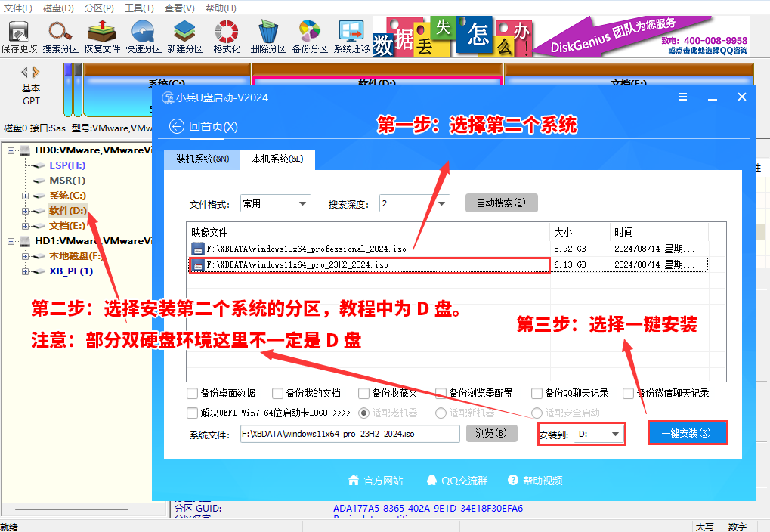The width and height of the screenshot is (770, 532).
Task: Open help videos (帮助视频) question icon
Action: tap(512, 480)
